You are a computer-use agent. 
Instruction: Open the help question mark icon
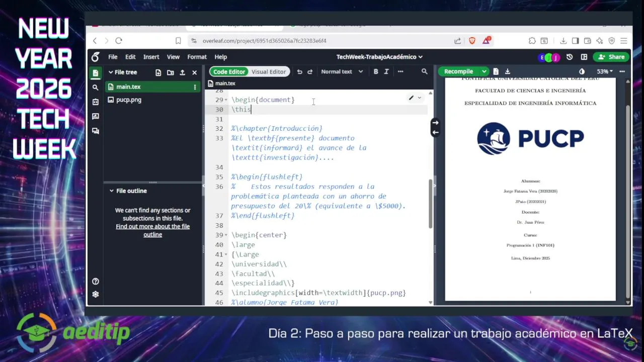click(96, 282)
